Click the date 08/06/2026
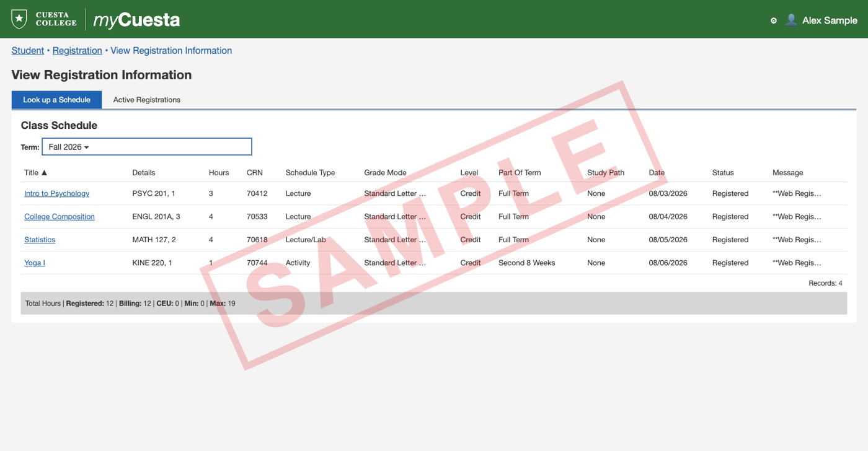The height and width of the screenshot is (451, 868). point(668,263)
